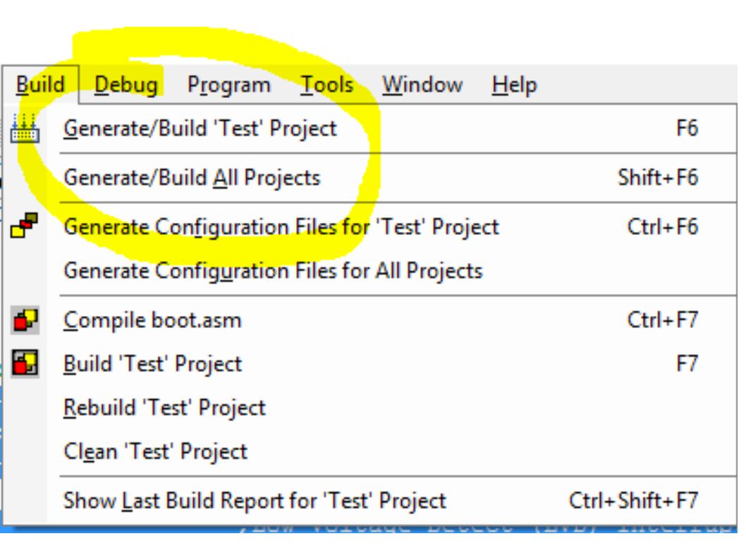Open the Build menu
The height and width of the screenshot is (560, 746).
(x=40, y=85)
